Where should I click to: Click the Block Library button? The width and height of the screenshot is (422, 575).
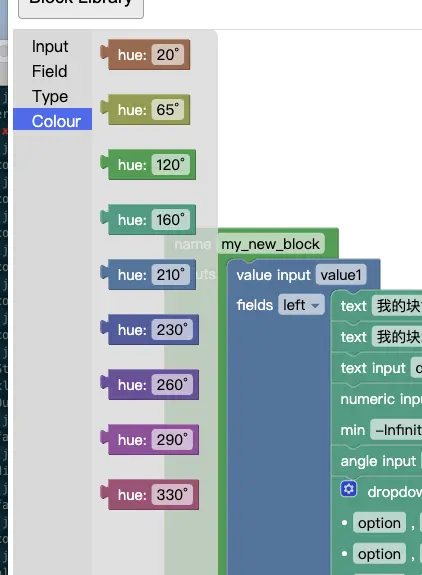click(81, 6)
